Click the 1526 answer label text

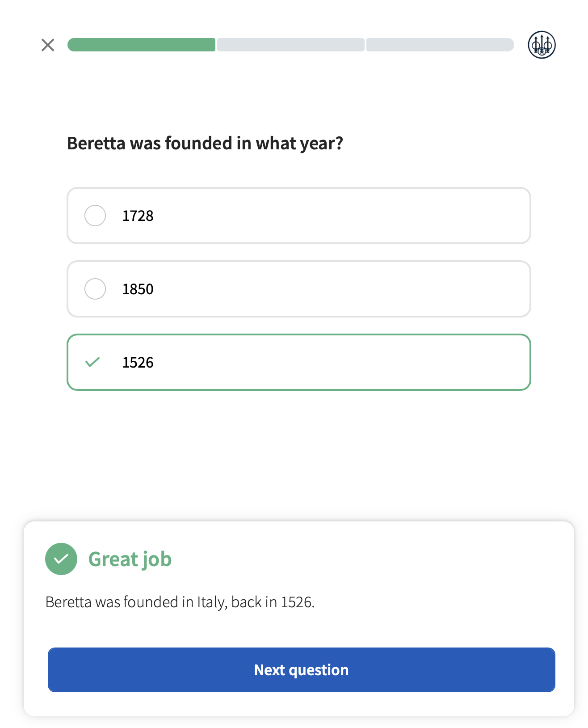tap(138, 362)
